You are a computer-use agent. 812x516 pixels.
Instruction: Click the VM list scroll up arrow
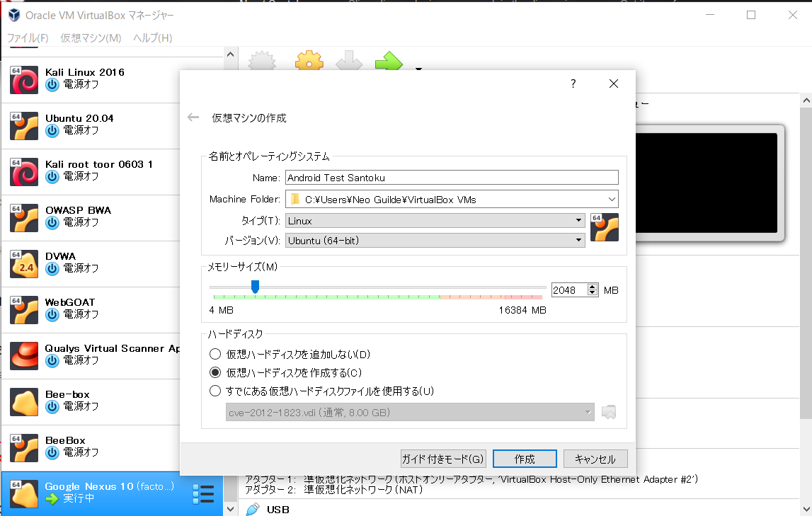231,55
